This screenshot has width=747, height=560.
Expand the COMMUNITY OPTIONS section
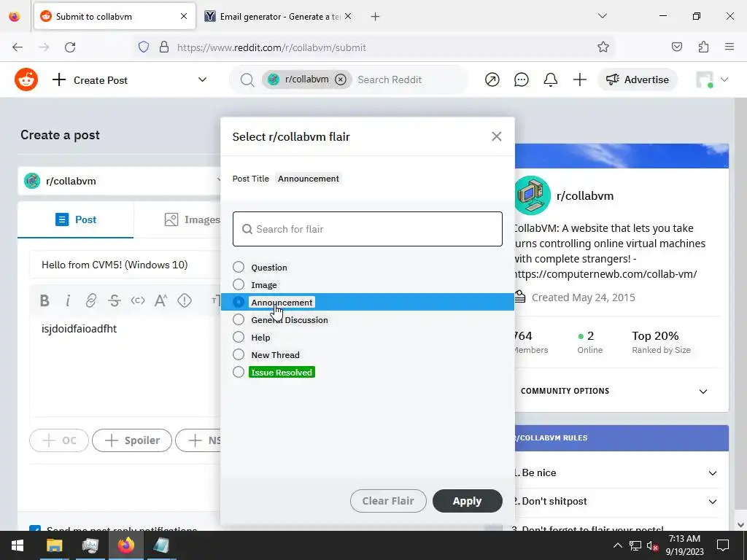[x=703, y=392]
